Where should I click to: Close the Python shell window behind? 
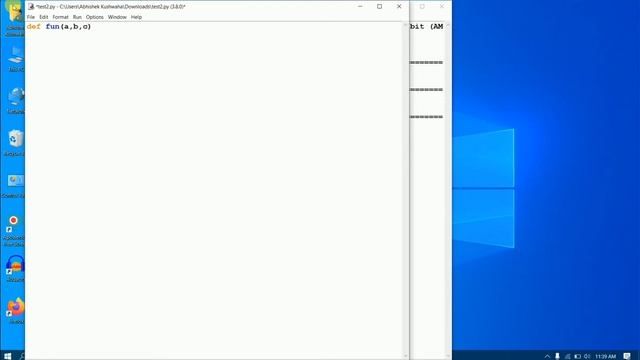pyautogui.click(x=442, y=7)
